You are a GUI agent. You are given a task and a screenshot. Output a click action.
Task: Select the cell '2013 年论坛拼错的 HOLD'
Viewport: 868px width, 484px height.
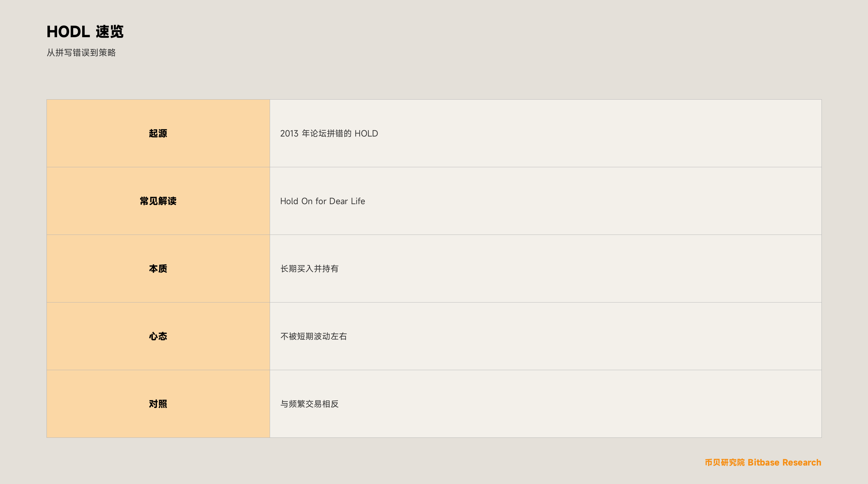click(546, 133)
